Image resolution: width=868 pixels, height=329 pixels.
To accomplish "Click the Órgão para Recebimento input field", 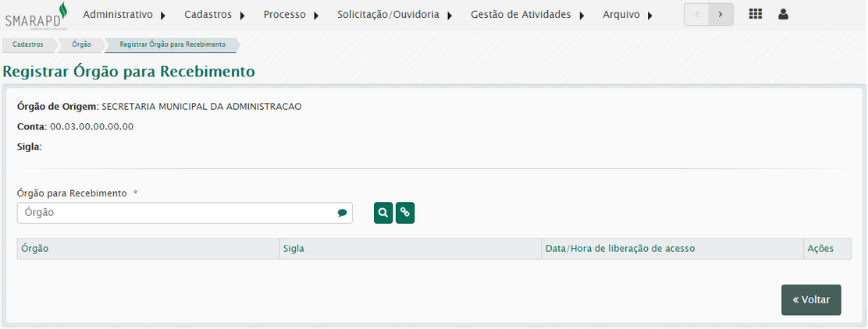I will pos(178,213).
